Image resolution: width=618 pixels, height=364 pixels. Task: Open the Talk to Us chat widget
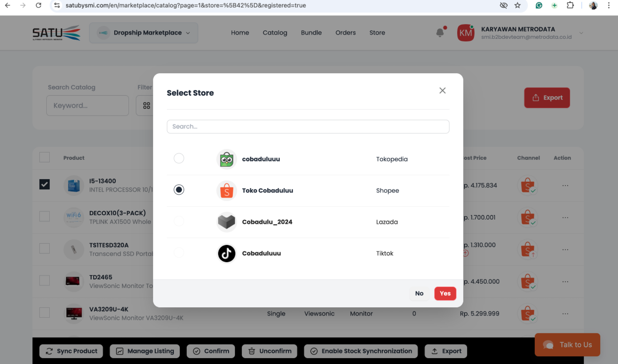click(x=567, y=345)
